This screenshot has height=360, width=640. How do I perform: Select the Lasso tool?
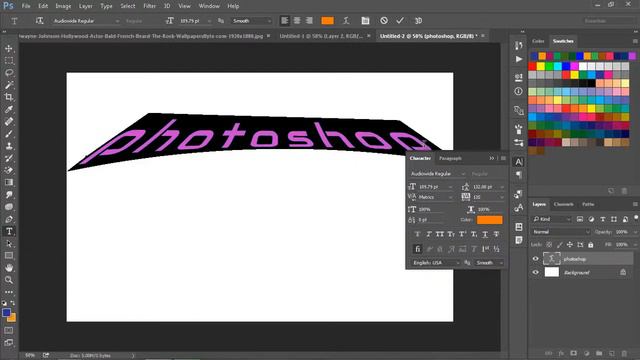(x=9, y=73)
